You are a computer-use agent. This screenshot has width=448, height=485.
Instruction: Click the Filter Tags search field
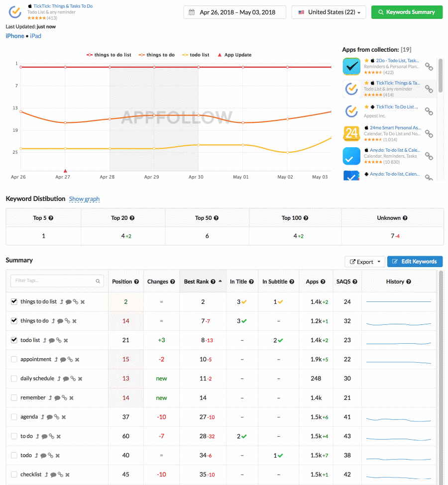coord(57,281)
